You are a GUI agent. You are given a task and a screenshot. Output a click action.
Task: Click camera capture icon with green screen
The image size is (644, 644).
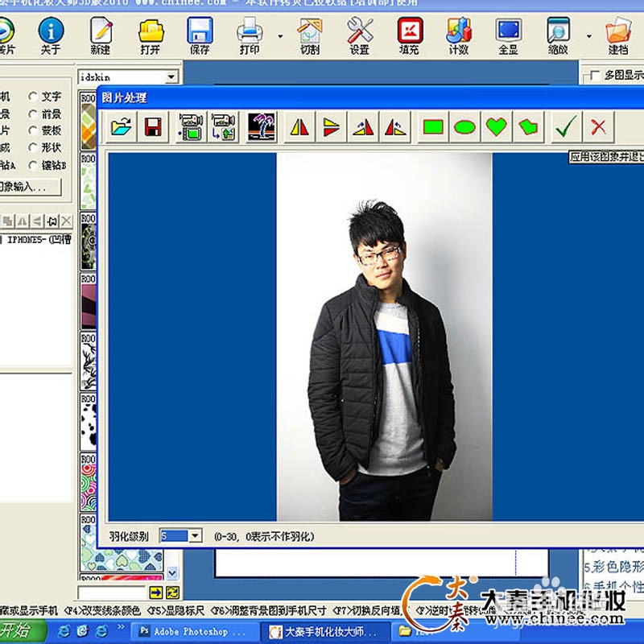[x=191, y=126]
